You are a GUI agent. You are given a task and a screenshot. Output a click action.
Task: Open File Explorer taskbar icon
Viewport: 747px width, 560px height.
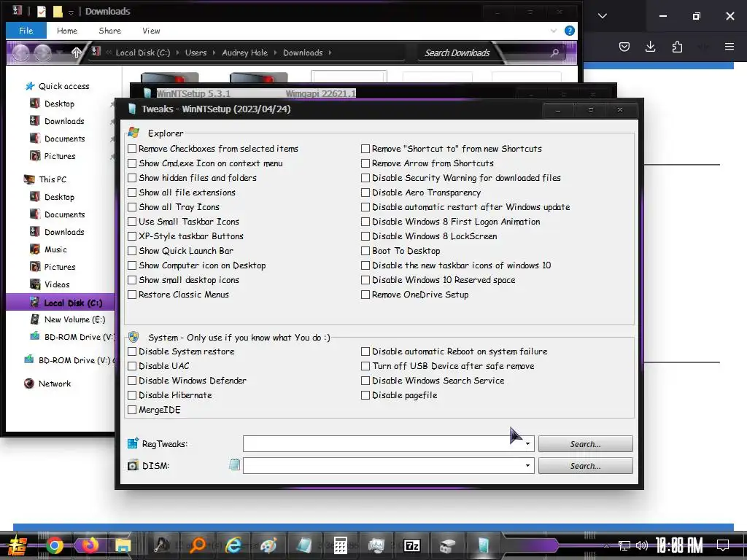[123, 545]
